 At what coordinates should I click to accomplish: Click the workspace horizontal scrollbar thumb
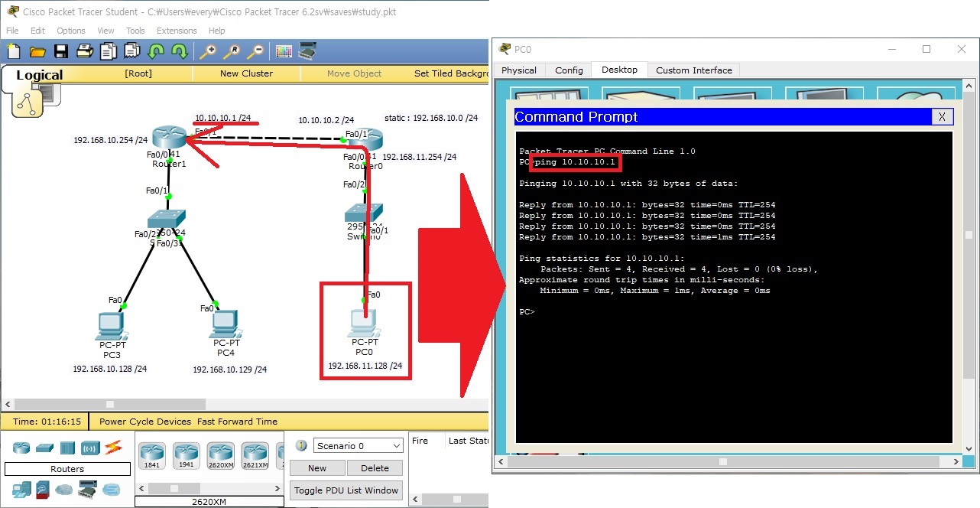(110, 404)
